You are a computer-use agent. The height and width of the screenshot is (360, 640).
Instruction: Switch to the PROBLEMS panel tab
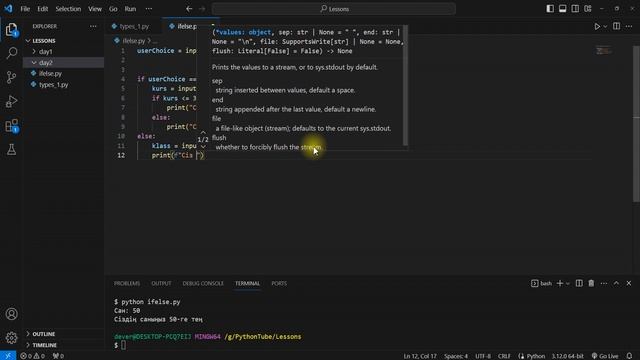point(127,283)
